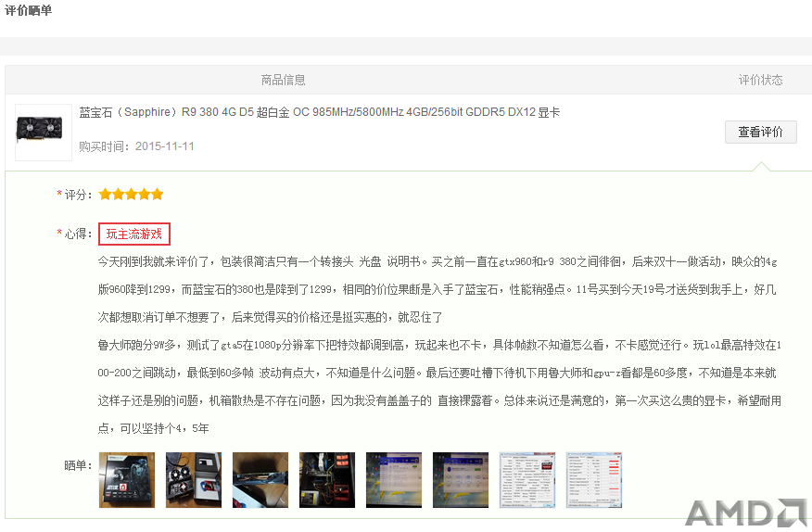Image resolution: width=812 pixels, height=532 pixels.
Task: Click the 评分 label
Action: 78,195
